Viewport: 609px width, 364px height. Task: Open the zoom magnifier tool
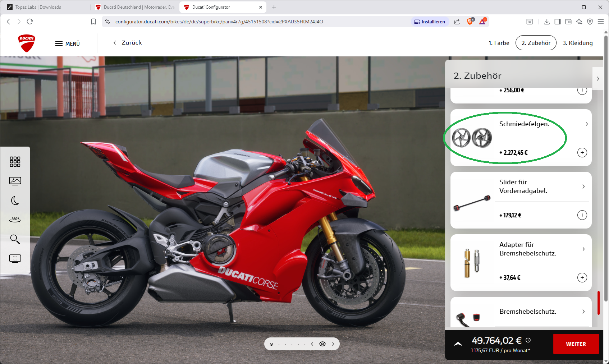pos(15,239)
